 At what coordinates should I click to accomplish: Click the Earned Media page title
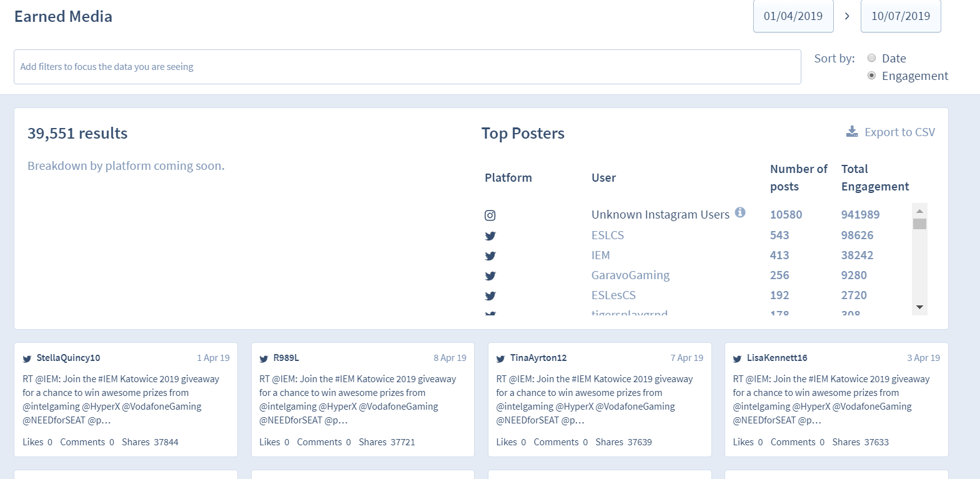(63, 17)
